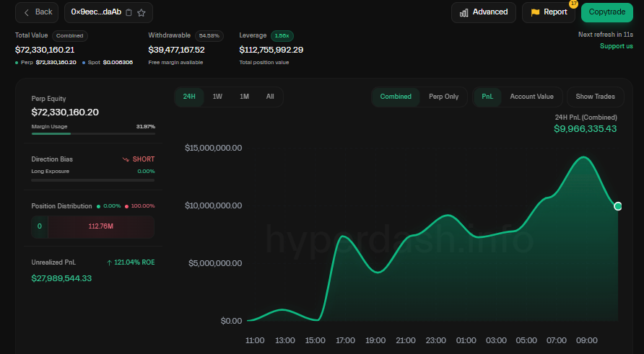Image resolution: width=644 pixels, height=354 pixels.
Task: Click the red SHORT trend-down icon
Action: (x=126, y=159)
